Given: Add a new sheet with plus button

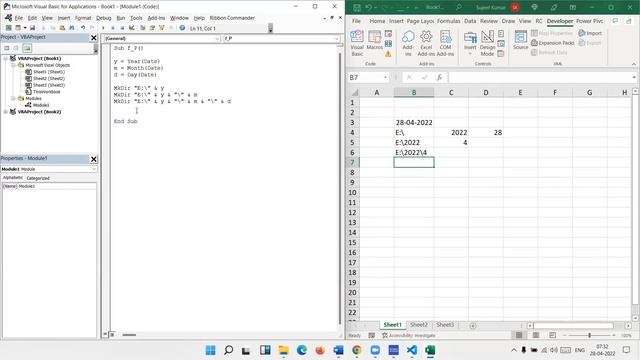Looking at the screenshot, I should pyautogui.click(x=473, y=326).
